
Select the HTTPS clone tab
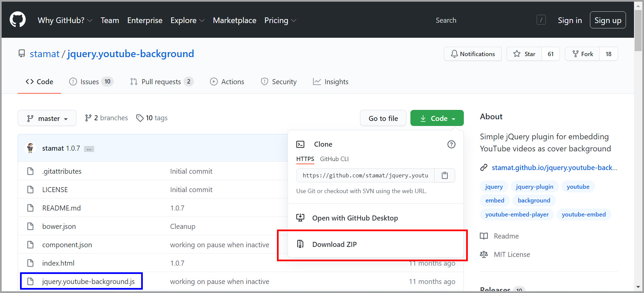pyautogui.click(x=305, y=159)
